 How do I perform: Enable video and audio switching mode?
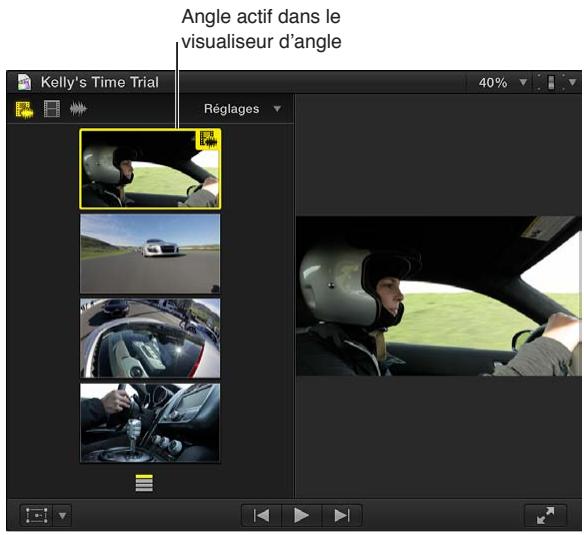point(24,110)
